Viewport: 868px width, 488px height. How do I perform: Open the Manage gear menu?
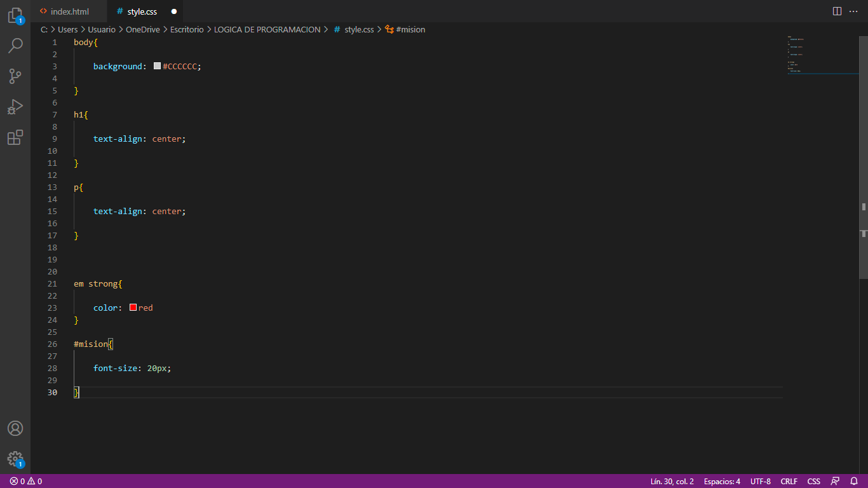pyautogui.click(x=15, y=459)
